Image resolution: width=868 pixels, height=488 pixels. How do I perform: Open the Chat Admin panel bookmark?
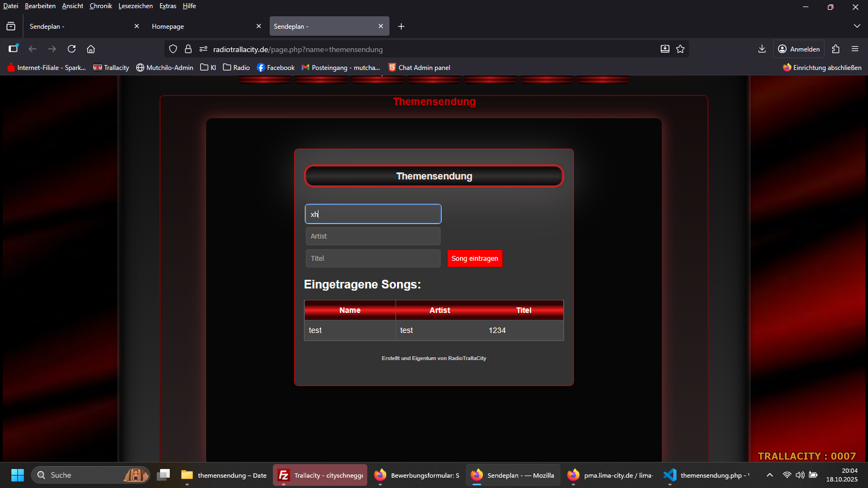coord(419,68)
